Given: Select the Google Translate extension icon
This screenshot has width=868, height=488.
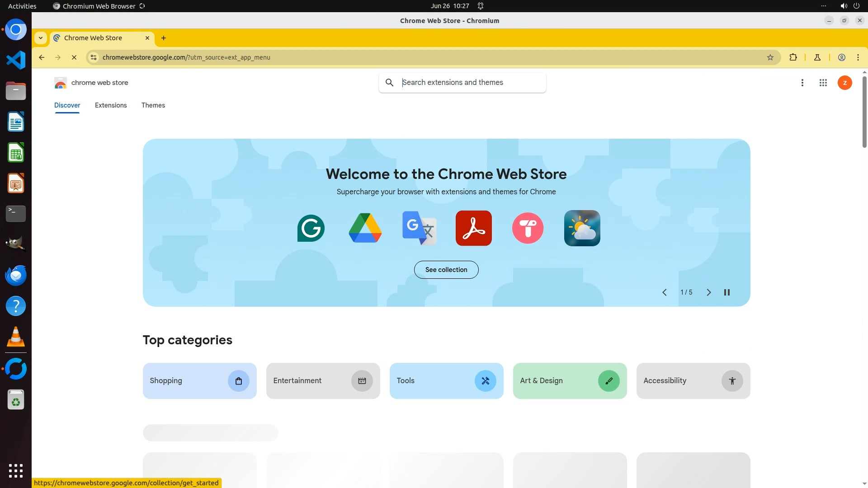Looking at the screenshot, I should coord(419,228).
